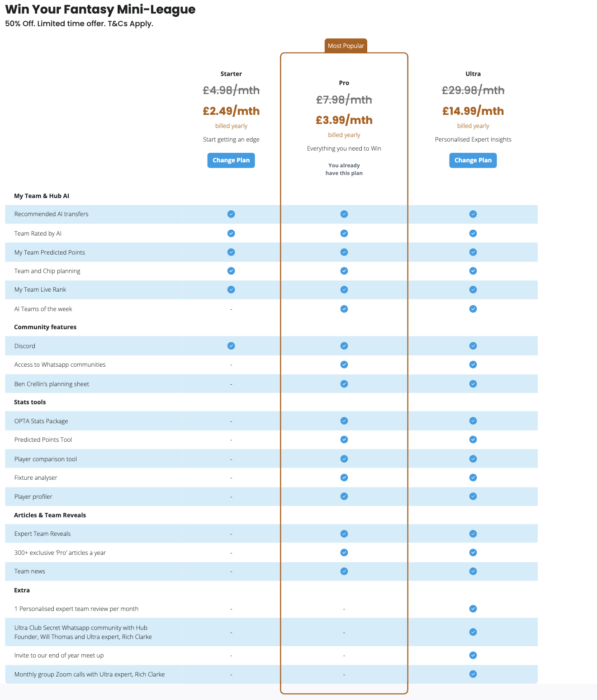The width and height of the screenshot is (597, 700).
Task: Click 'You already have this plan' text
Action: [344, 169]
